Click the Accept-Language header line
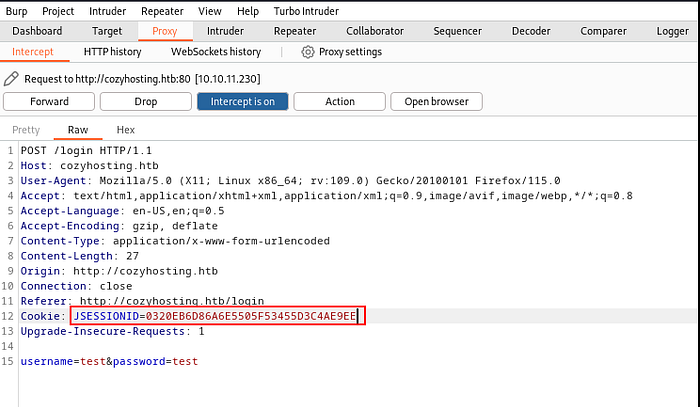The image size is (700, 407). coord(122,211)
